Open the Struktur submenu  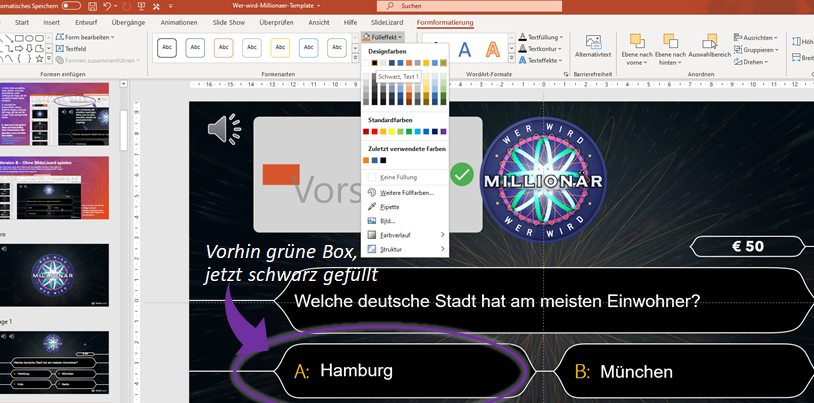click(x=404, y=249)
